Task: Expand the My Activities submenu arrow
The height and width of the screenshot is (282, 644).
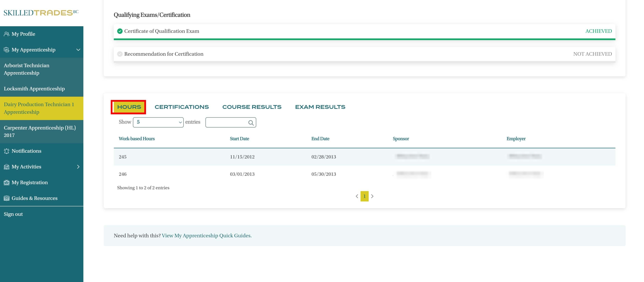Action: coord(78,167)
